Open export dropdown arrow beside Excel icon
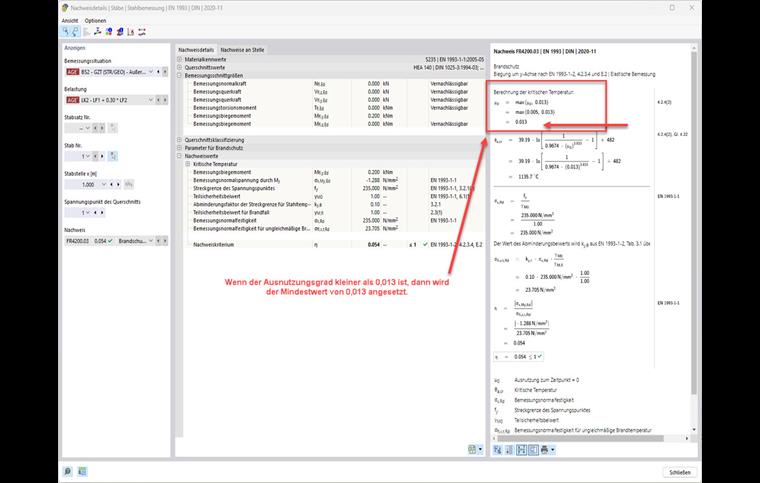This screenshot has height=483, width=760. pos(480,450)
